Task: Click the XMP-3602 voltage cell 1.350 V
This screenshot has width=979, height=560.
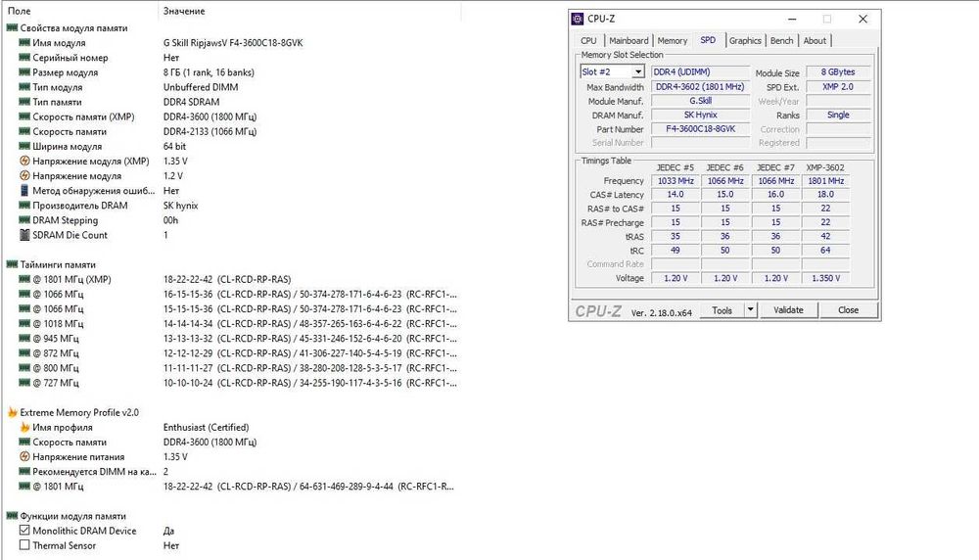Action: [825, 278]
